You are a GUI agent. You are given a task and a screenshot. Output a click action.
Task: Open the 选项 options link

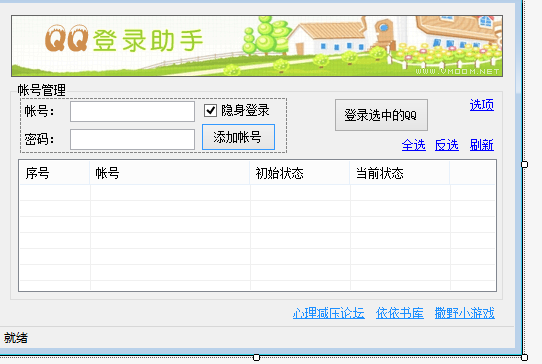point(482,105)
